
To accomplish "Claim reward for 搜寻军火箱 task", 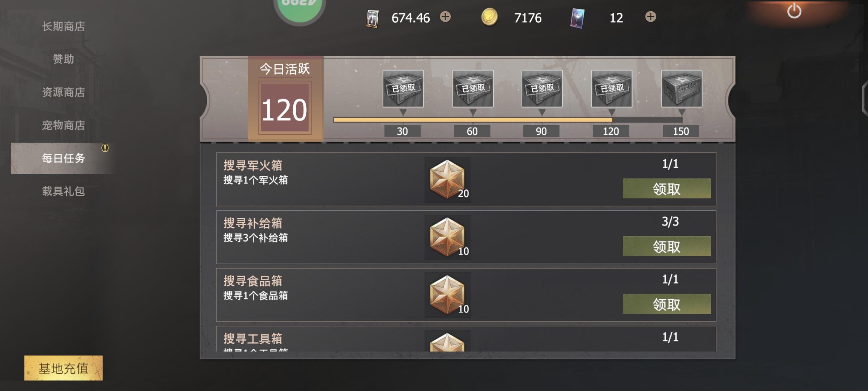I will 667,188.
